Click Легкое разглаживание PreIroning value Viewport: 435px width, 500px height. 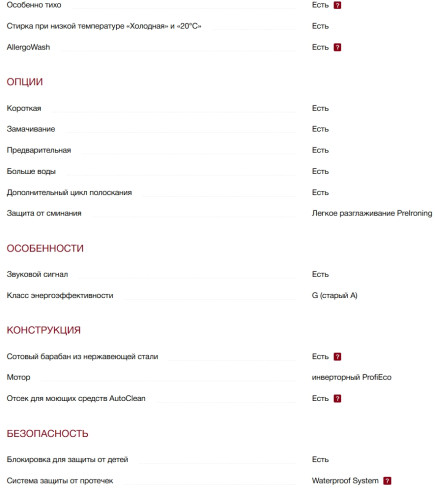(372, 213)
